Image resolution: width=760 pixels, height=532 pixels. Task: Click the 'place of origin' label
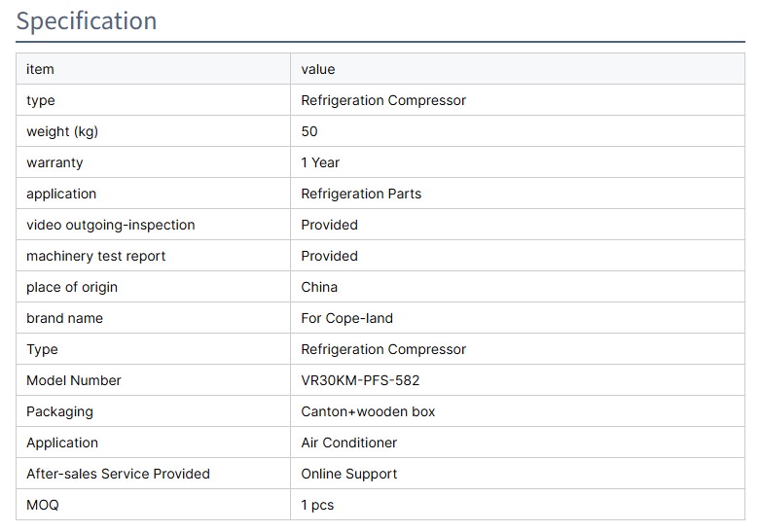click(72, 287)
